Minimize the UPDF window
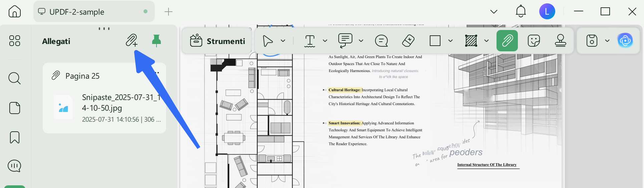This screenshot has width=644, height=188. (x=579, y=11)
